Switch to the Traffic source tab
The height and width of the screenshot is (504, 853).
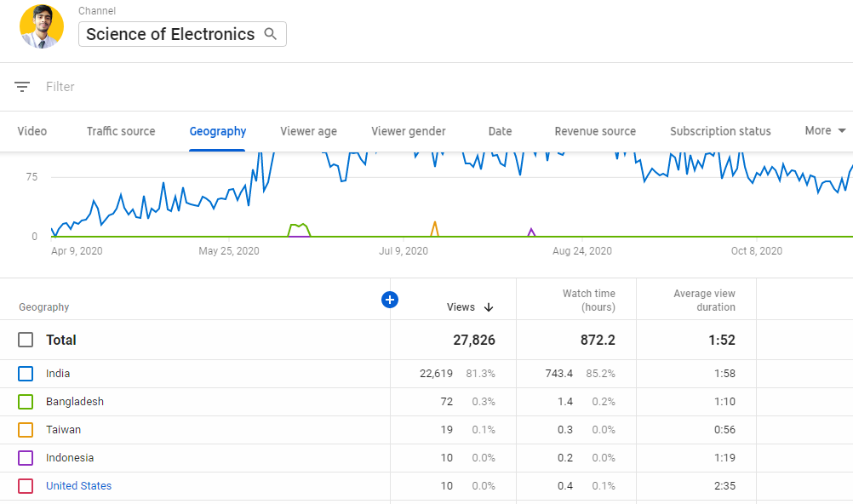120,131
